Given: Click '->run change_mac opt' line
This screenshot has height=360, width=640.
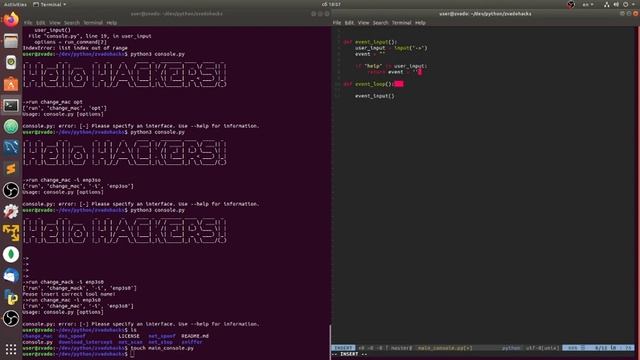Looking at the screenshot, I should click(x=53, y=102).
